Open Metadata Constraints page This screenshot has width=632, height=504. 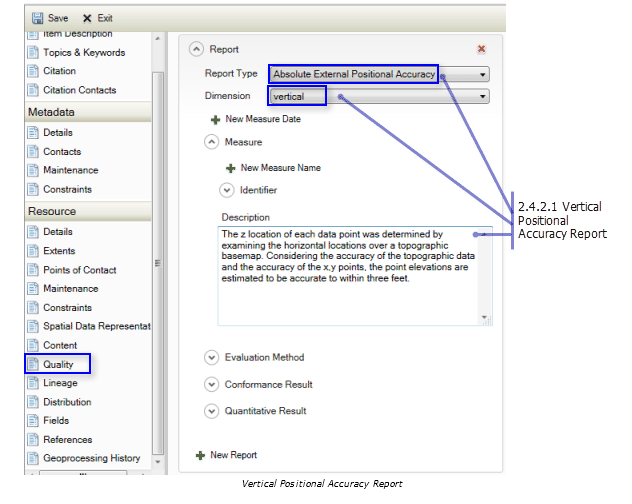(x=67, y=189)
